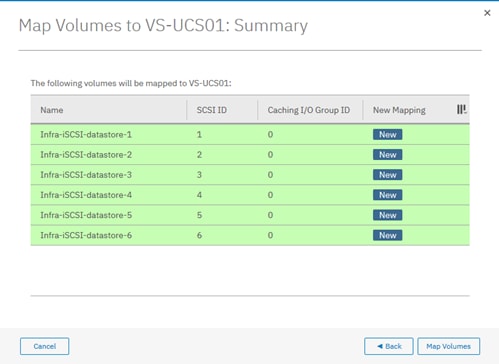Click caching group 0 in datastore-3 row

click(270, 175)
